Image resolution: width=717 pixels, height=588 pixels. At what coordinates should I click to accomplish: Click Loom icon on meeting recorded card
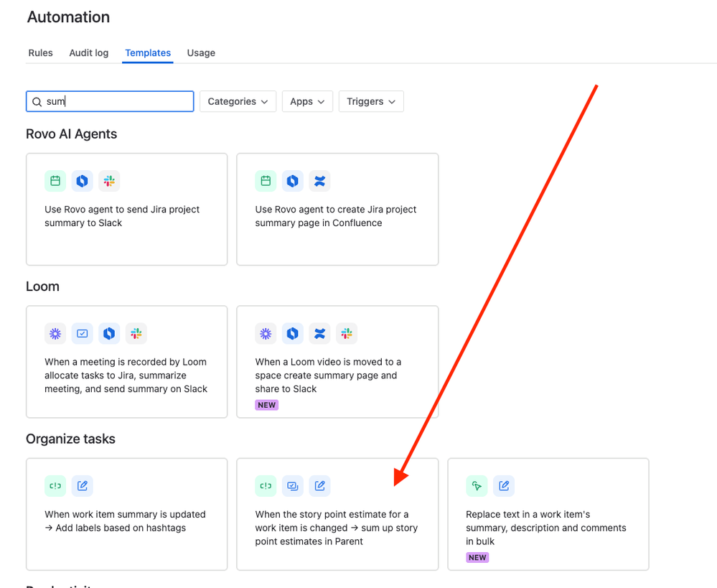[x=55, y=334]
